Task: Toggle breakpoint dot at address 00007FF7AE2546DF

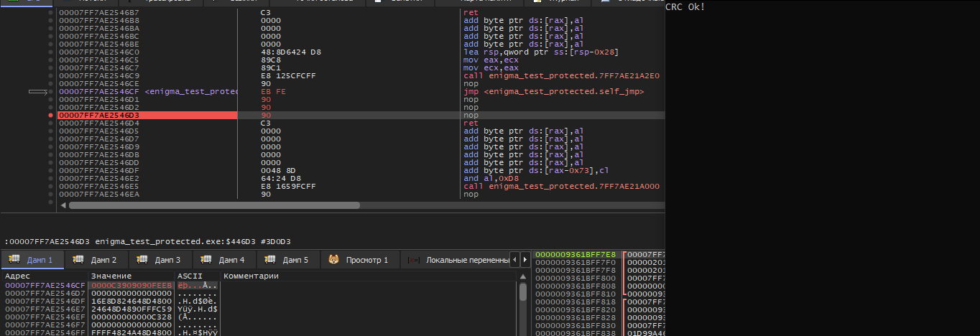Action: (50, 170)
